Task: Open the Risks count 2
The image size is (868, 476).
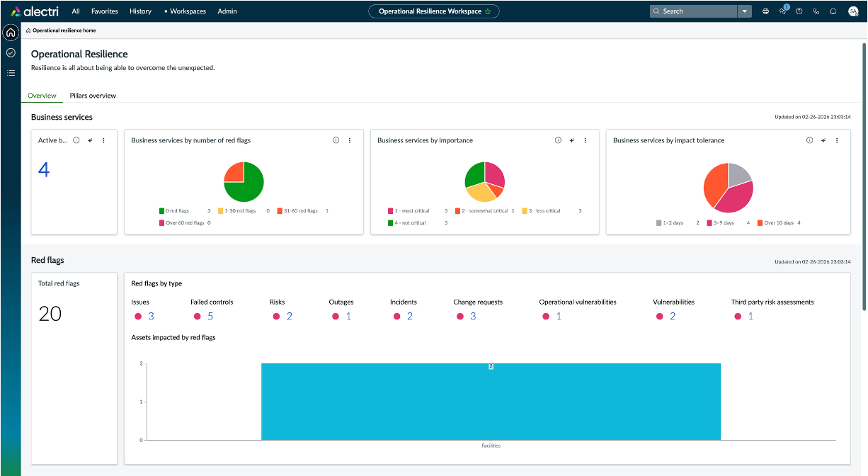Action: (x=290, y=317)
